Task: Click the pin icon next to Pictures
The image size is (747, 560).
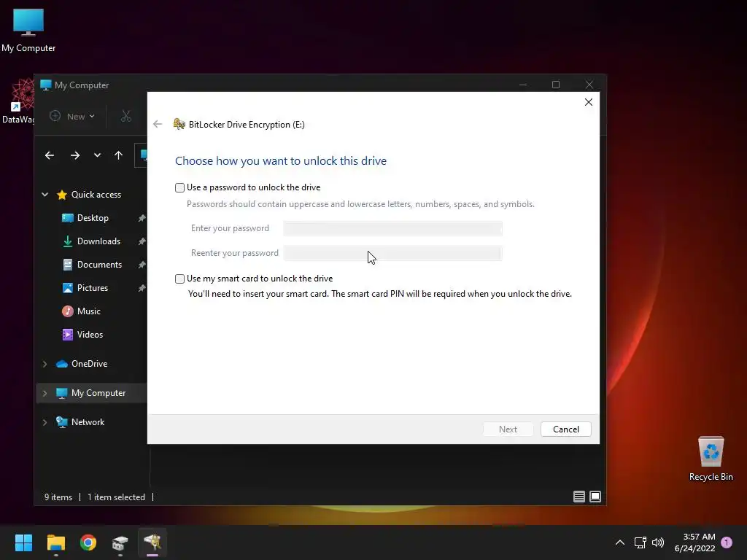Action: pos(142,288)
